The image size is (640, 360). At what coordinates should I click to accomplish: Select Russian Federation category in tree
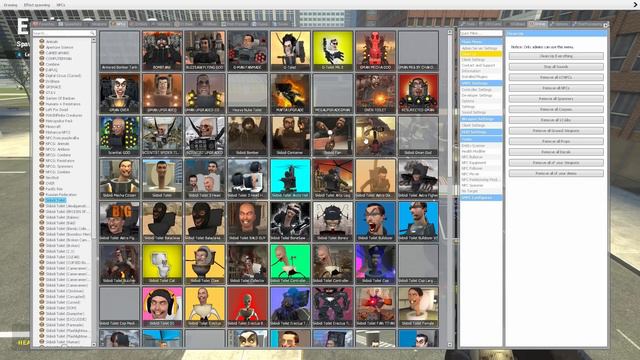tap(61, 195)
